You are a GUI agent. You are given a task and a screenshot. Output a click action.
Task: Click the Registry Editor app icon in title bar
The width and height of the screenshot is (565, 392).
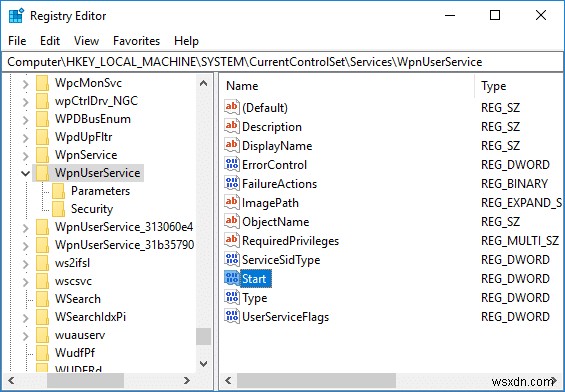16,16
